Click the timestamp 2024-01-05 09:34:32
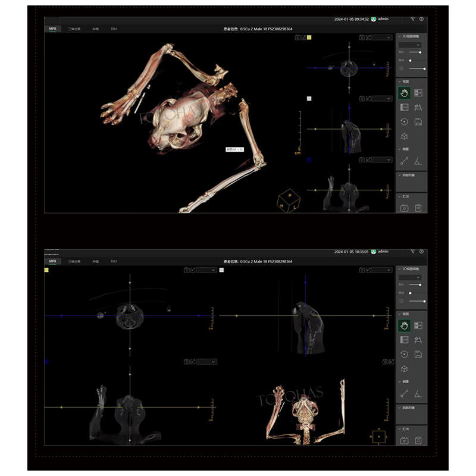Screen dimensions: 476x476 tap(351, 19)
